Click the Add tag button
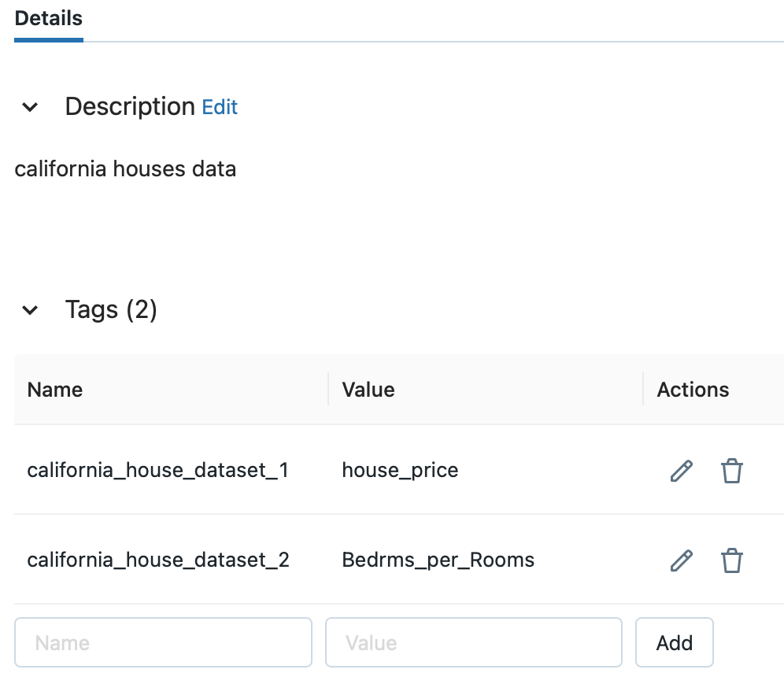784x699 pixels. 674,642
